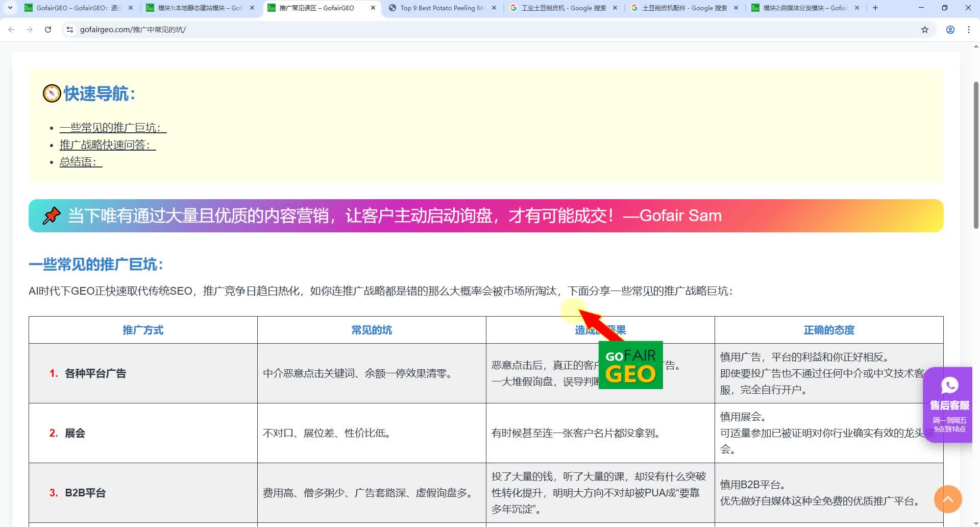Reload the page using the refresh icon
The image size is (980, 527).
[48, 30]
